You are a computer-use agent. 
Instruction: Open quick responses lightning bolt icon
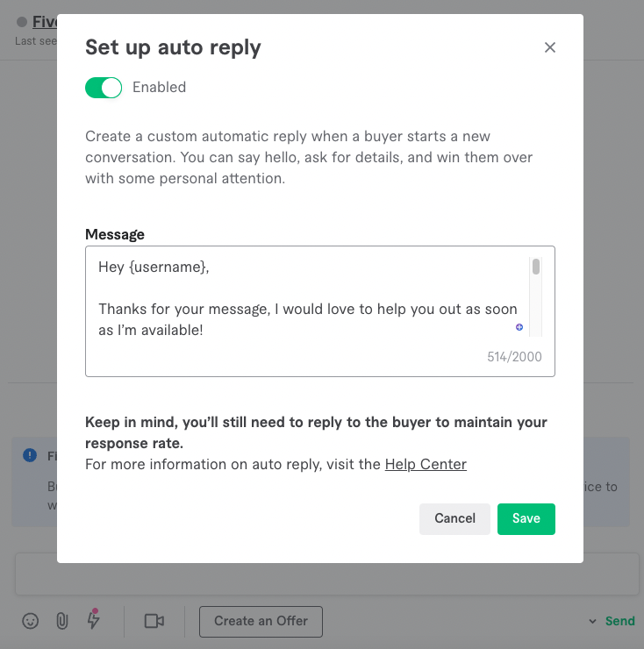coord(94,619)
